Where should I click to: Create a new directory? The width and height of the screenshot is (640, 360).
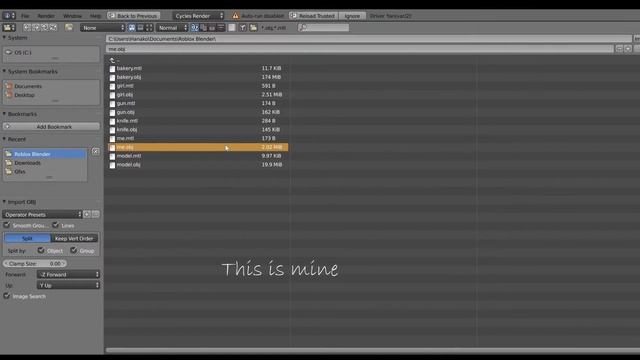point(69,27)
